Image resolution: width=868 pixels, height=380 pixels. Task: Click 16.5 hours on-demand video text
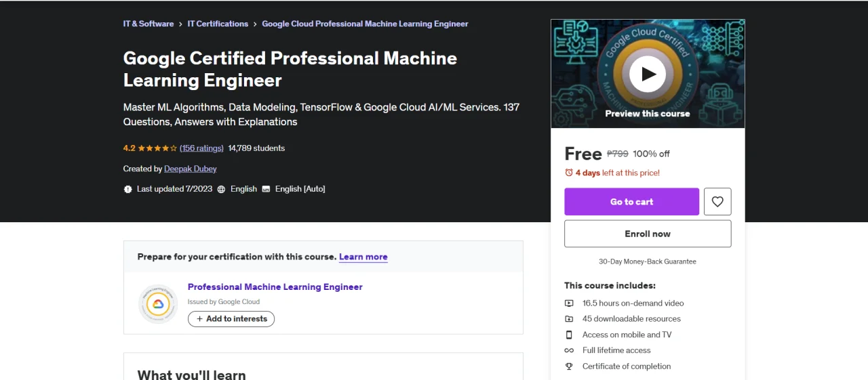633,303
